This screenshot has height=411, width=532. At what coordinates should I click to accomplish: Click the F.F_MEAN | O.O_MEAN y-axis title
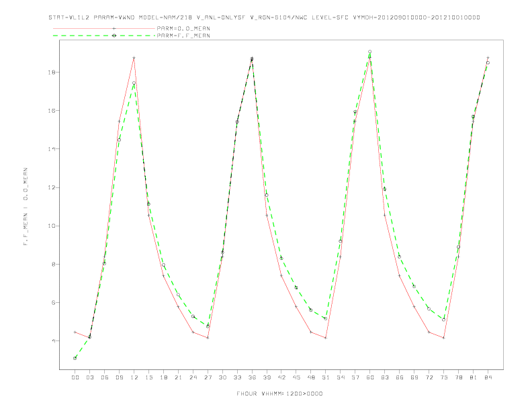pos(26,207)
